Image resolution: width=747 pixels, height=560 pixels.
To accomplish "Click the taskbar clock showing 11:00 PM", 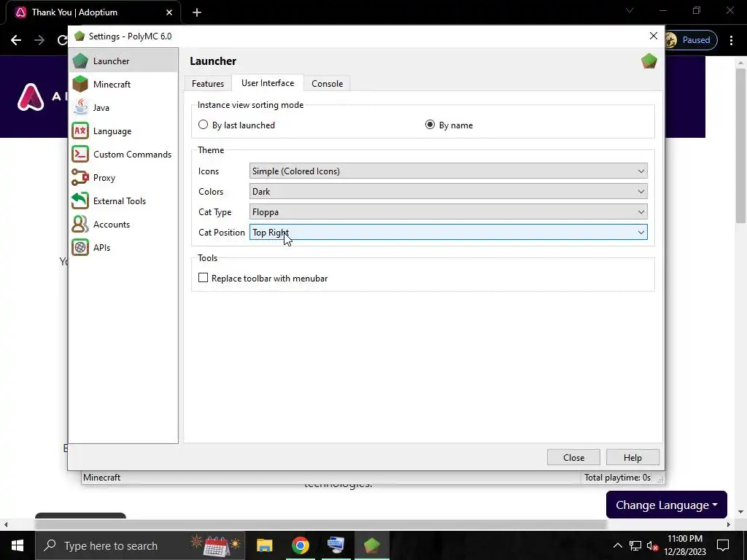I will click(x=685, y=545).
